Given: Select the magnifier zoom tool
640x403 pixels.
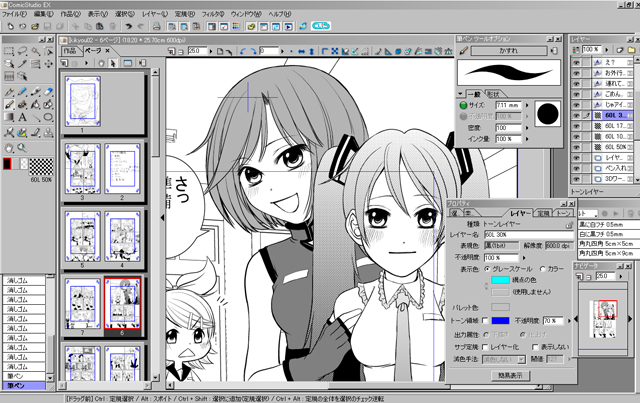Looking at the screenshot, I should (x=22, y=148).
